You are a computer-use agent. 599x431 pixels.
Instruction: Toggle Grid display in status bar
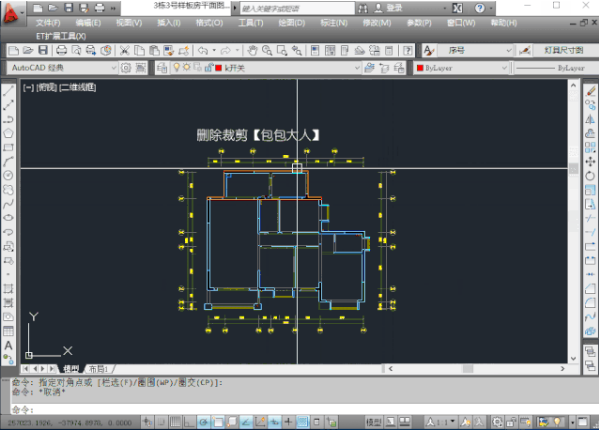(175, 422)
